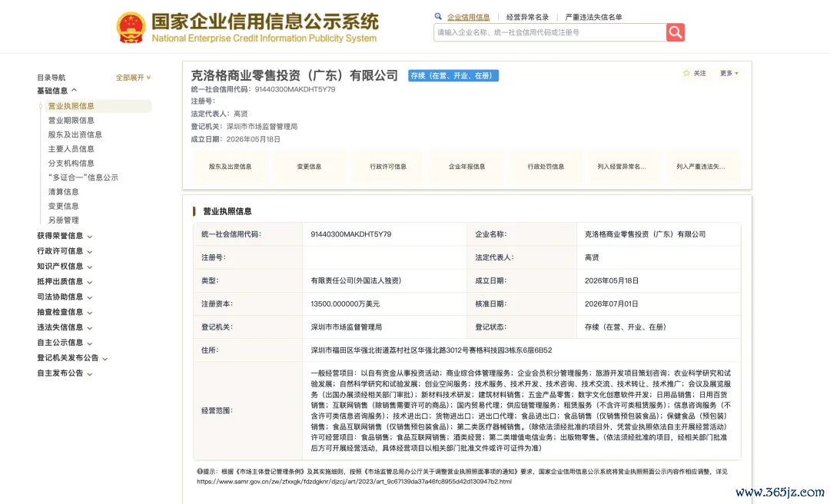The height and width of the screenshot is (504, 830).
Task: Click the red search magnifier button
Action: [x=675, y=32]
